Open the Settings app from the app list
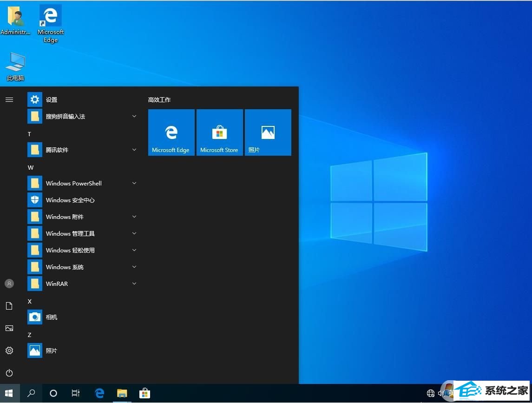The height and width of the screenshot is (403, 532). click(x=83, y=99)
